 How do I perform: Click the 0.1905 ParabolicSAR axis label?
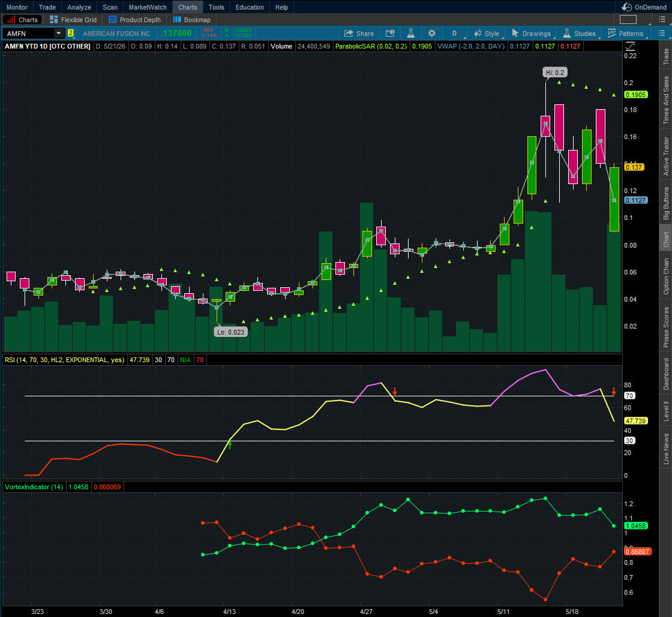pos(635,95)
